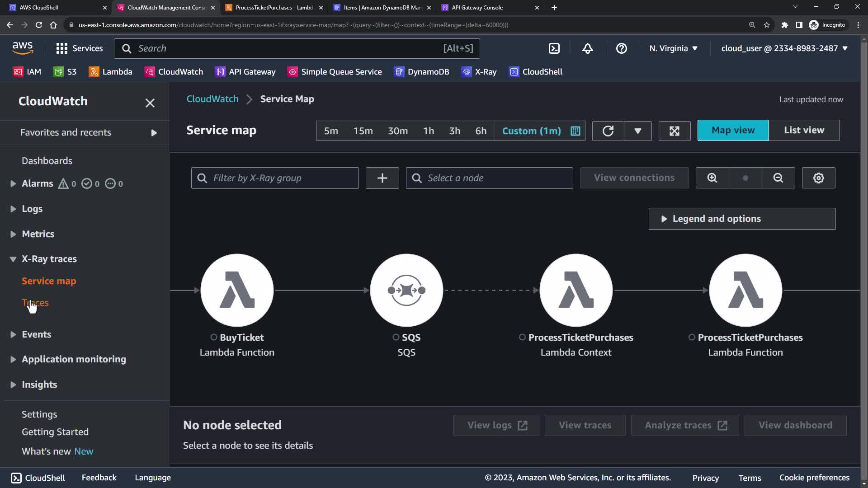Click the SQS queue node icon
The height and width of the screenshot is (488, 868).
406,290
